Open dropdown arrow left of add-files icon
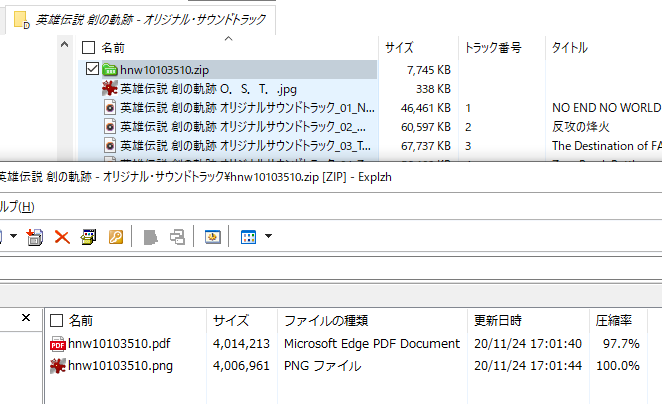The height and width of the screenshot is (404, 662). click(14, 236)
